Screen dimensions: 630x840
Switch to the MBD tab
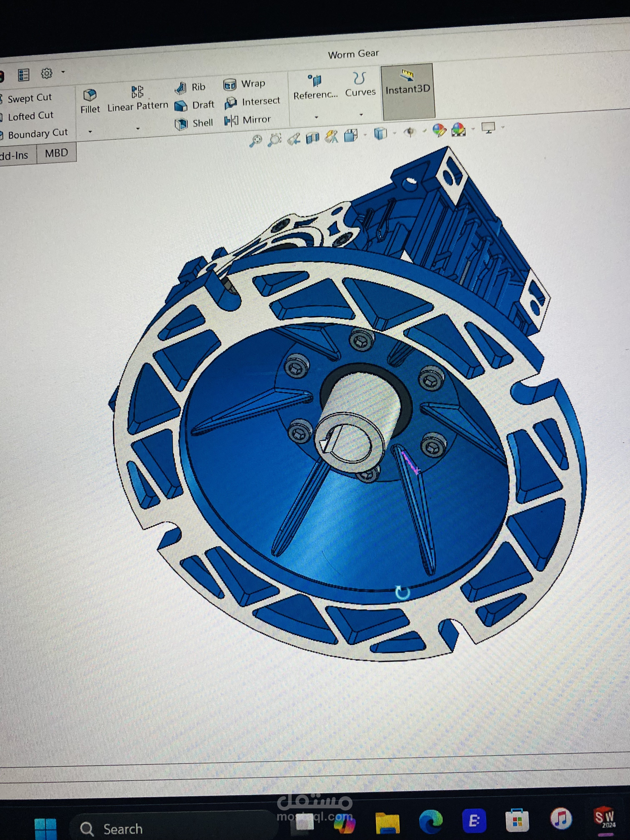(56, 153)
